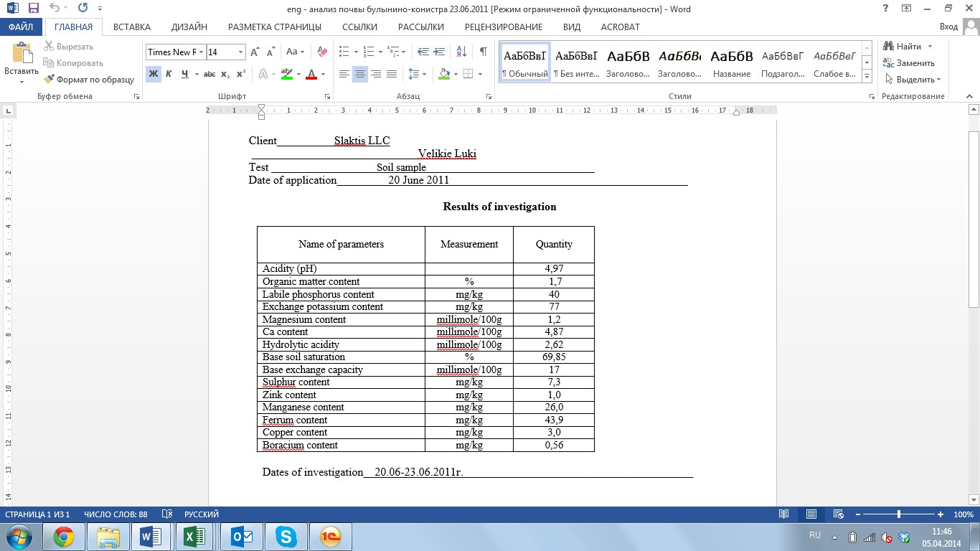
Task: Apply the text highlight color button
Action: point(287,74)
